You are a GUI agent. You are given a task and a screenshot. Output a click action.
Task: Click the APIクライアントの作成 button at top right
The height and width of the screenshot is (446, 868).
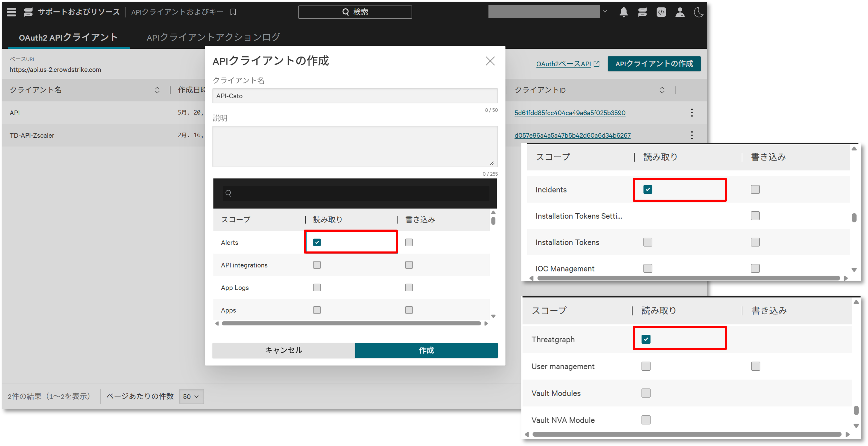click(x=654, y=64)
